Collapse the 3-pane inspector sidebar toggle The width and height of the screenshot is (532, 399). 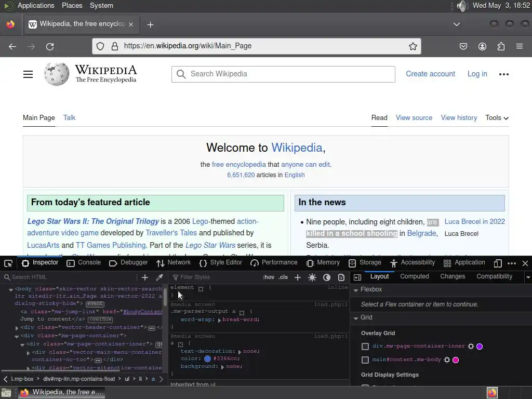tap(357, 277)
